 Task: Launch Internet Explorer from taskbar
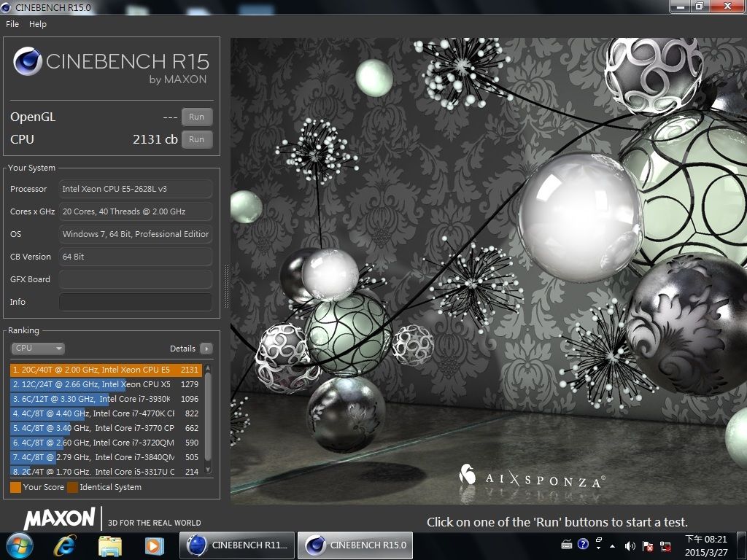[64, 545]
